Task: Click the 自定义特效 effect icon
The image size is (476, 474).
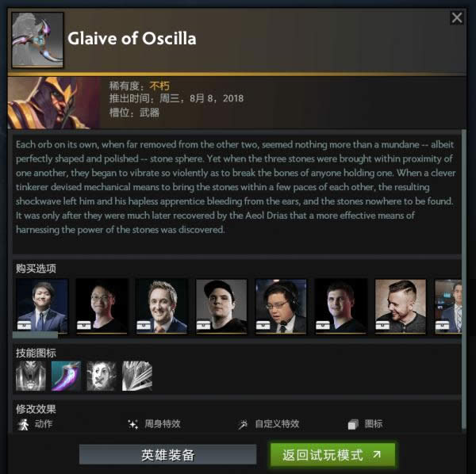Action: (243, 424)
